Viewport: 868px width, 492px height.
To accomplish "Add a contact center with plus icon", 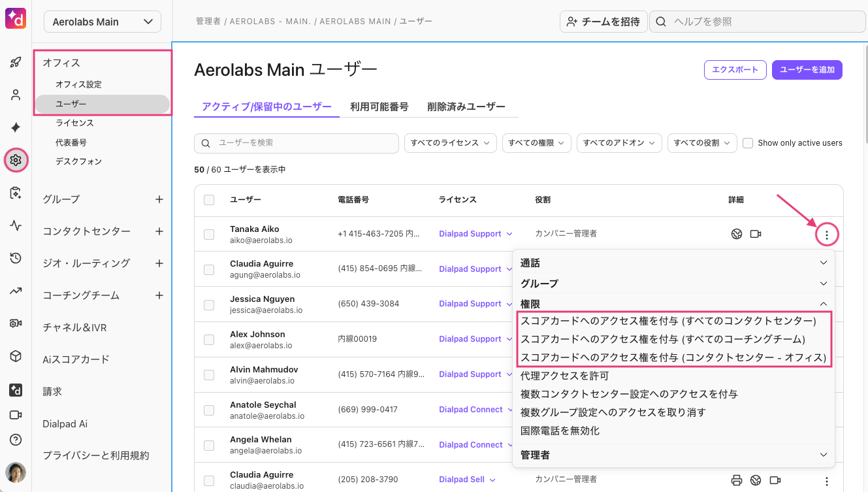I will 159,231.
